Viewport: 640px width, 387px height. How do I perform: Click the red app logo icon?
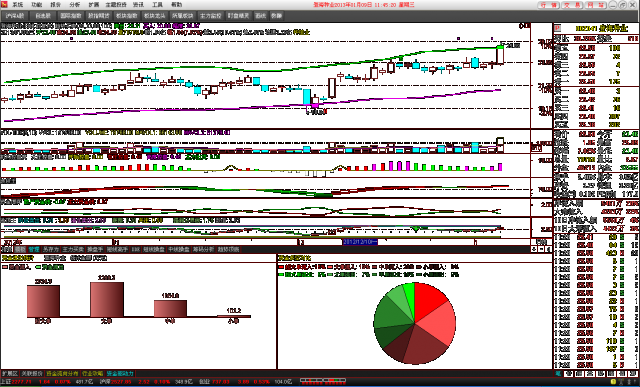(4, 4)
